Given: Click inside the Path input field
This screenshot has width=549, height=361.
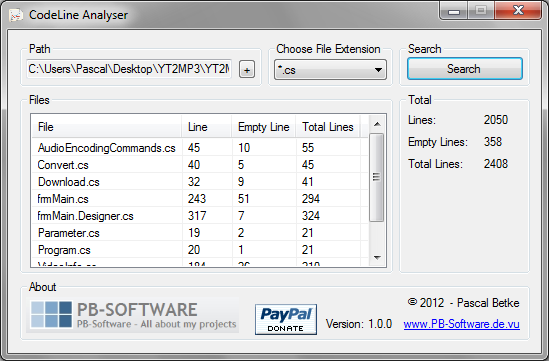Looking at the screenshot, I should 129,69.
